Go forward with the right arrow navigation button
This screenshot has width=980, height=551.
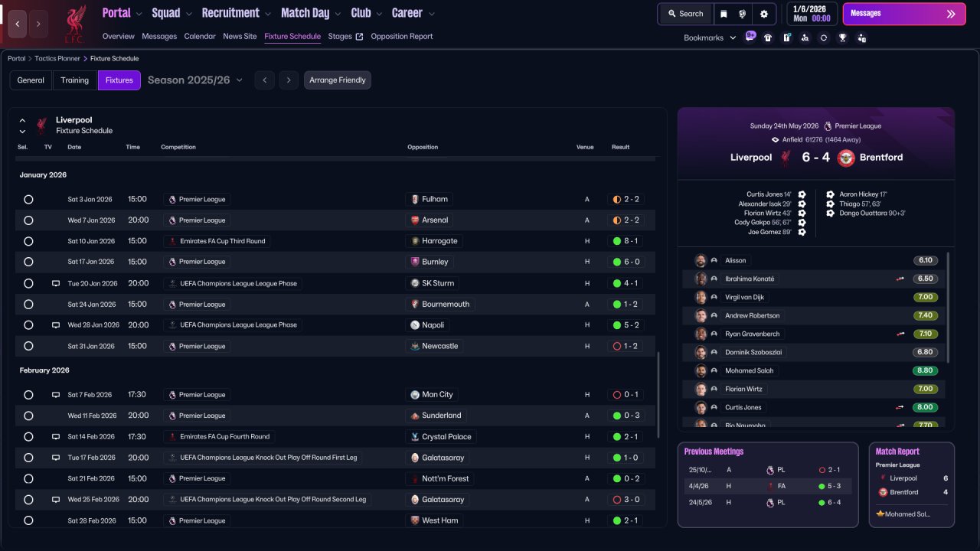pos(38,24)
